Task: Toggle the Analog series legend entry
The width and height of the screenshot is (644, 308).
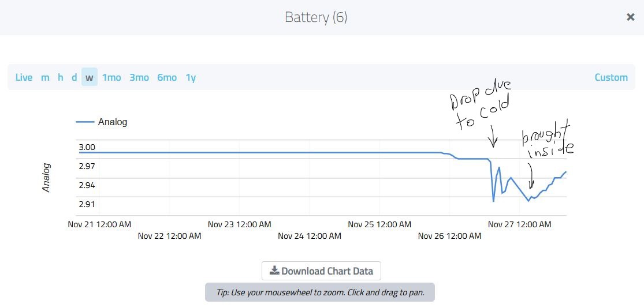Action: pyautogui.click(x=102, y=122)
